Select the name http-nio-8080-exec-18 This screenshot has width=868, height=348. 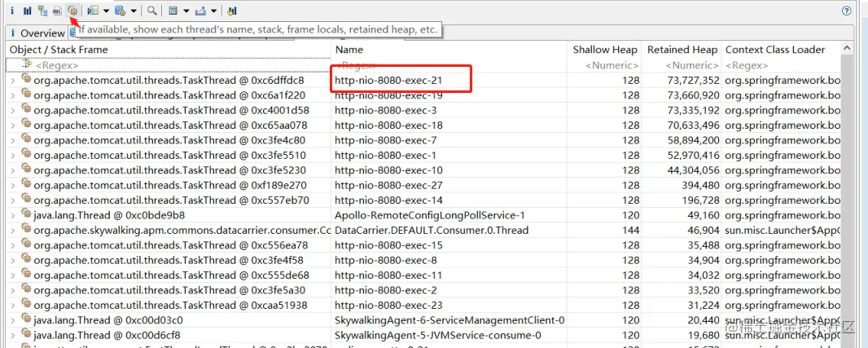[x=388, y=126]
